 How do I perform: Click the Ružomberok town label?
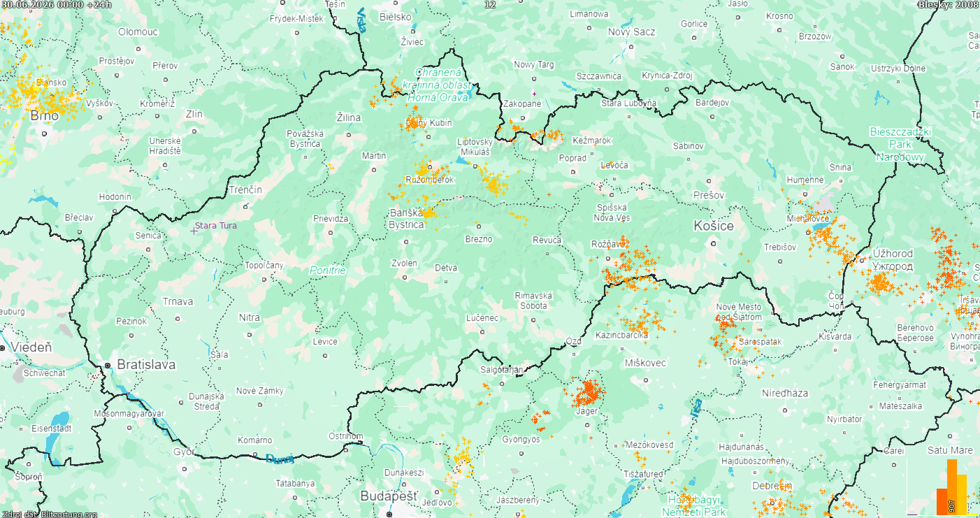click(429, 180)
